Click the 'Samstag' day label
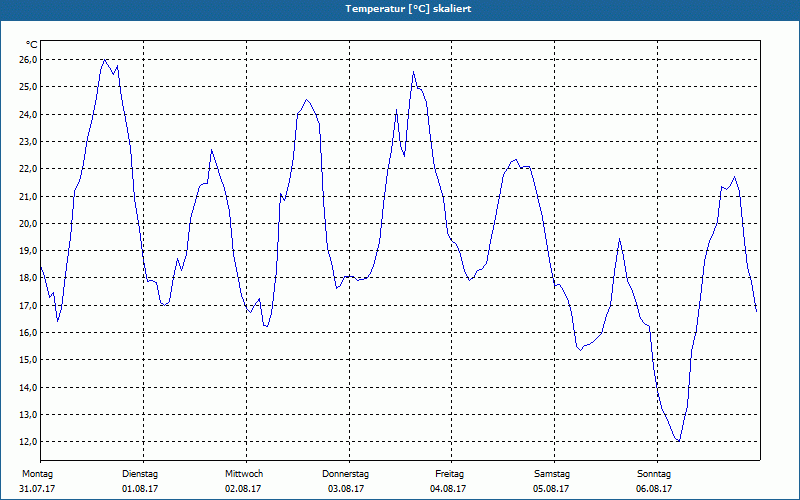 pyautogui.click(x=552, y=474)
